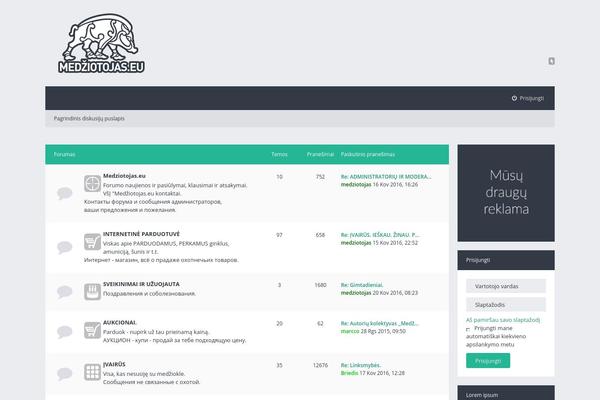Open last post Re: Linksmybės.
The width and height of the screenshot is (600, 400).
[x=360, y=366]
